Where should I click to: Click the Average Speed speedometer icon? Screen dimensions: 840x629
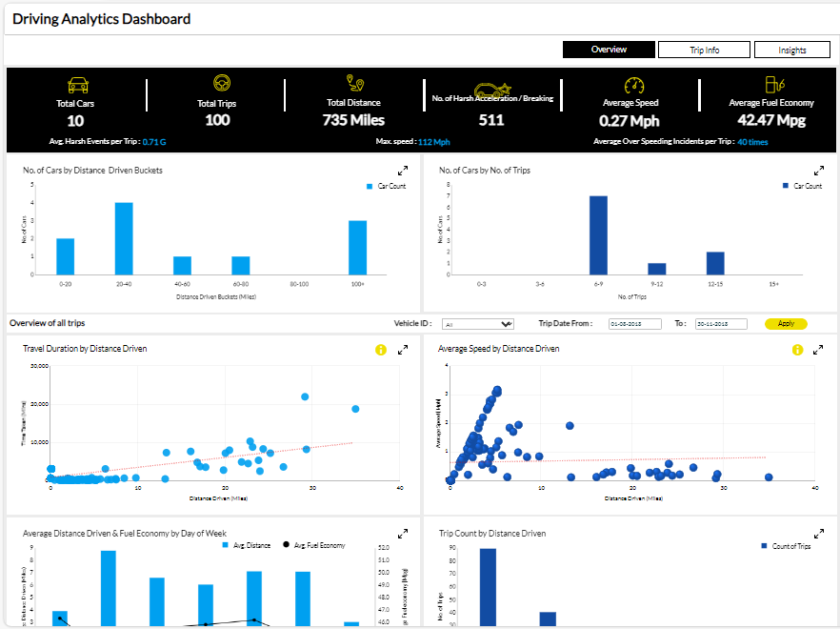pyautogui.click(x=634, y=85)
